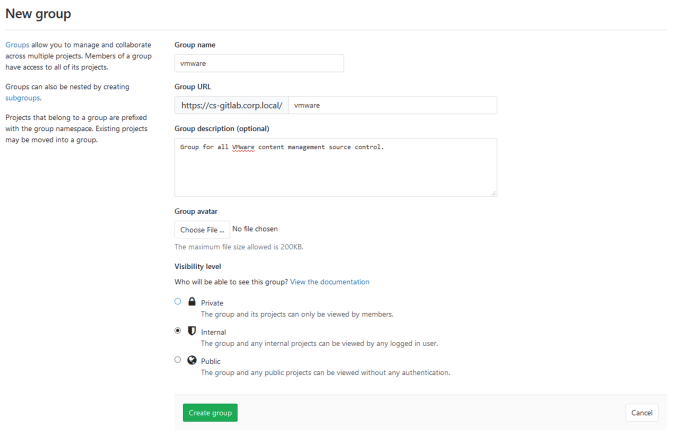Click the textarea resize handle corner
675x434 pixels.
pyautogui.click(x=493, y=193)
